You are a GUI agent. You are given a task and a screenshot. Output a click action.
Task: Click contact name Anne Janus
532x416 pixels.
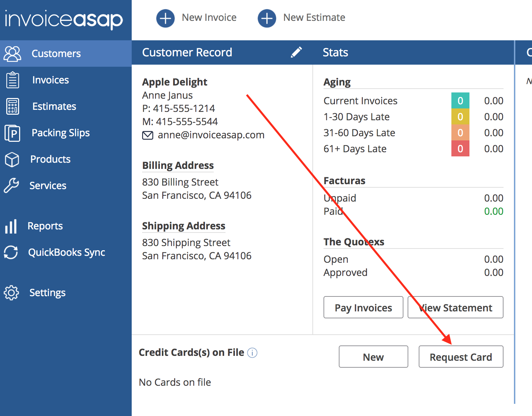167,95
